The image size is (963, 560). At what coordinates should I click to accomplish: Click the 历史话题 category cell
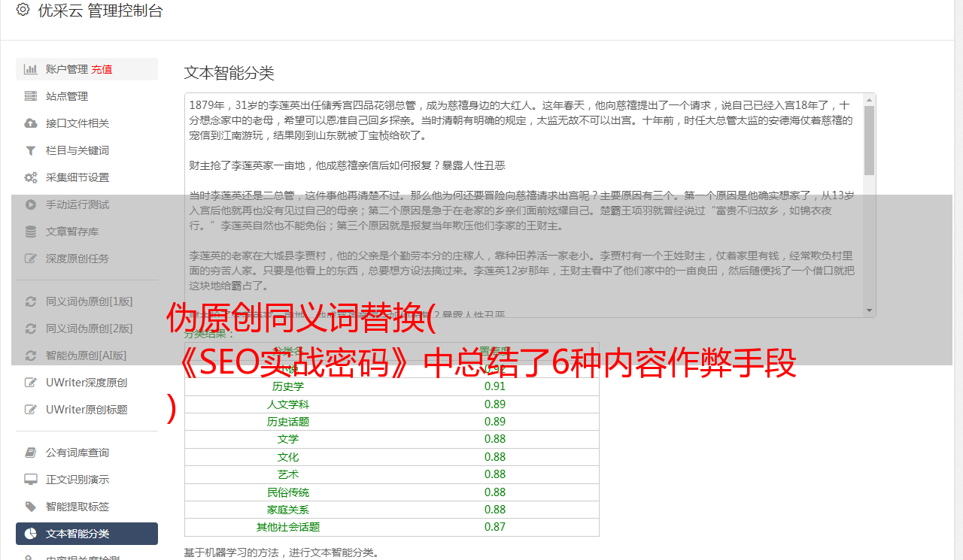click(288, 422)
